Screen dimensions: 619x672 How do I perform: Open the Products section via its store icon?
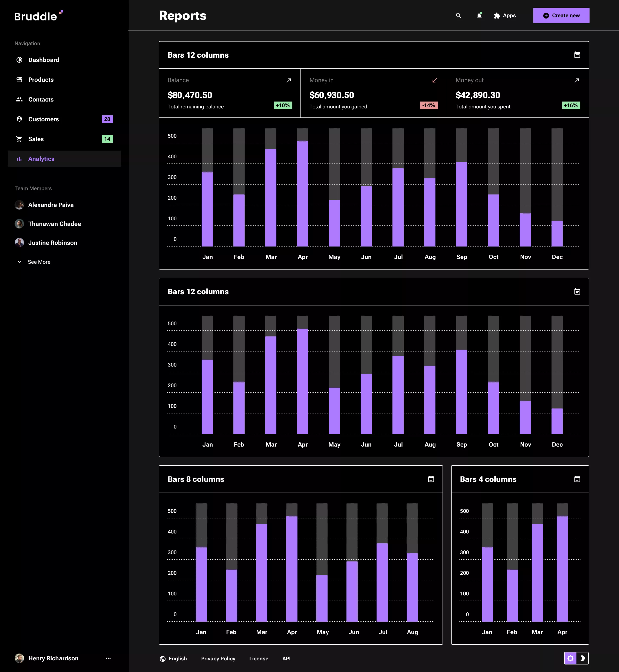[19, 79]
